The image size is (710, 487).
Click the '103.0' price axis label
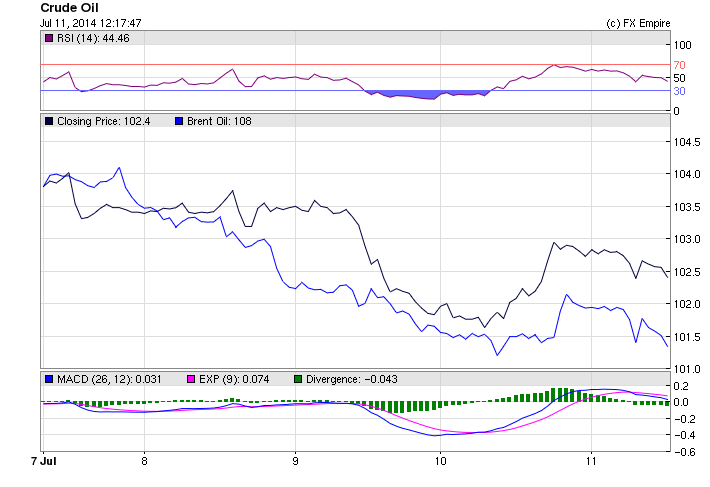(686, 239)
